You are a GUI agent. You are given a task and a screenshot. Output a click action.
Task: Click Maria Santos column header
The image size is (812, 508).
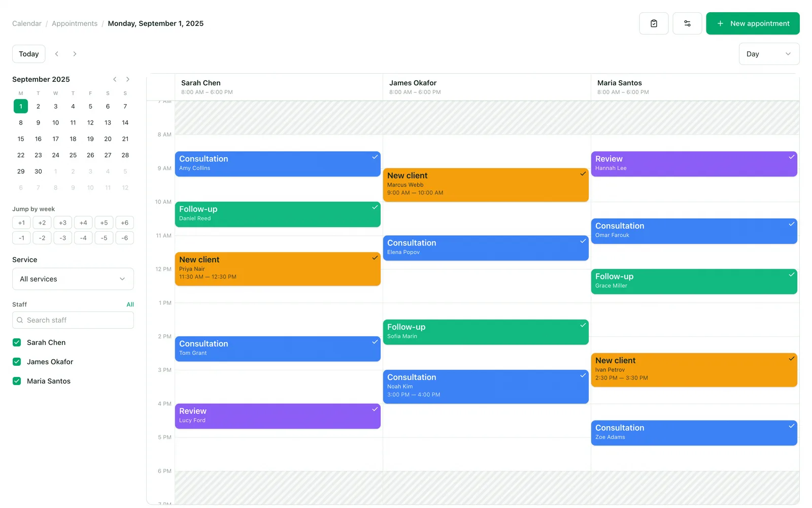(x=695, y=87)
